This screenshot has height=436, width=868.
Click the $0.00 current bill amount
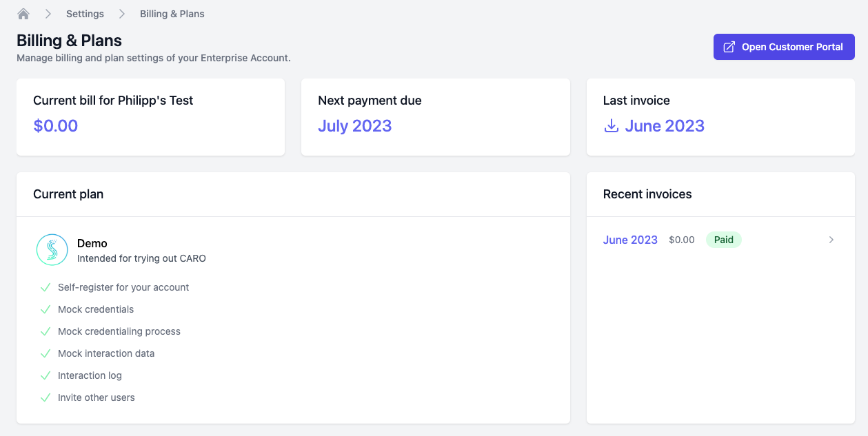[x=56, y=126]
